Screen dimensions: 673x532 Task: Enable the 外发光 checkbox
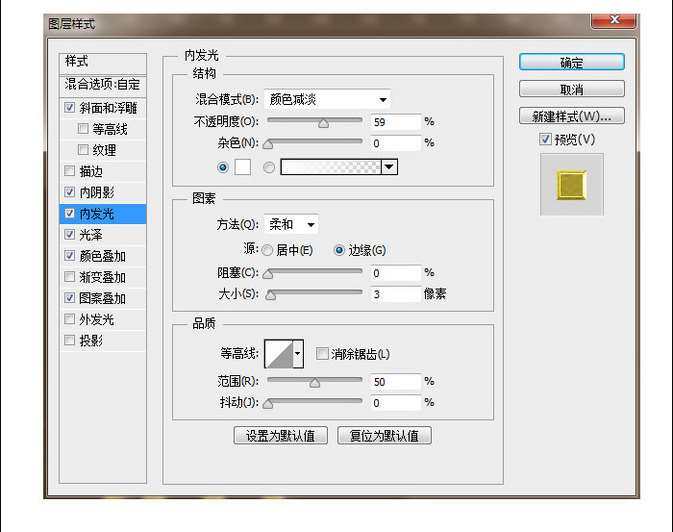coord(70,319)
